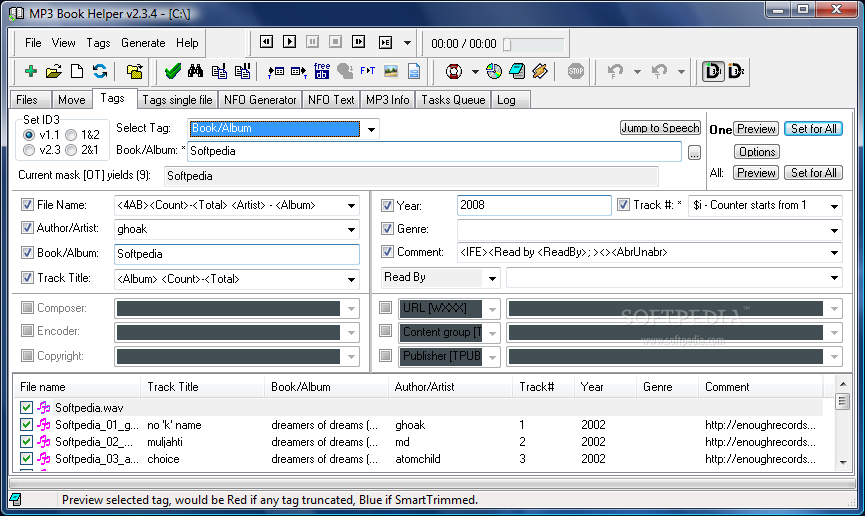Expand the Genre dropdown arrow
The width and height of the screenshot is (865, 516).
834,231
